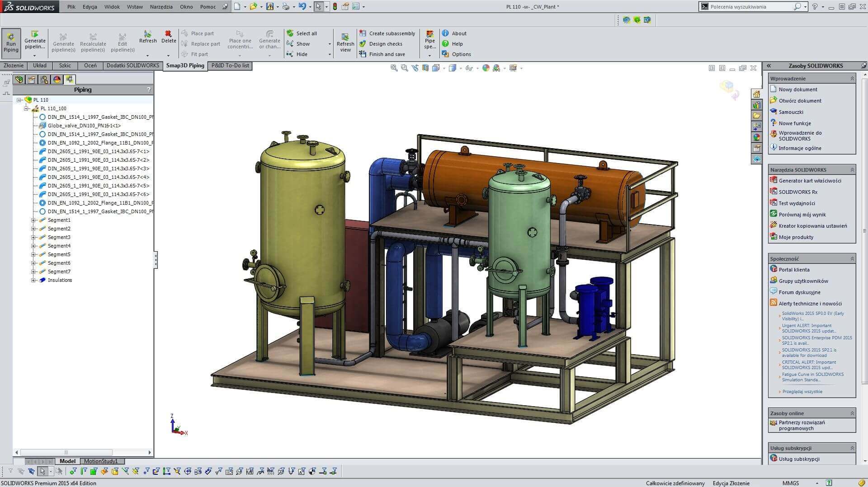Click the Refresh icon in the Piping ribbon

click(148, 34)
